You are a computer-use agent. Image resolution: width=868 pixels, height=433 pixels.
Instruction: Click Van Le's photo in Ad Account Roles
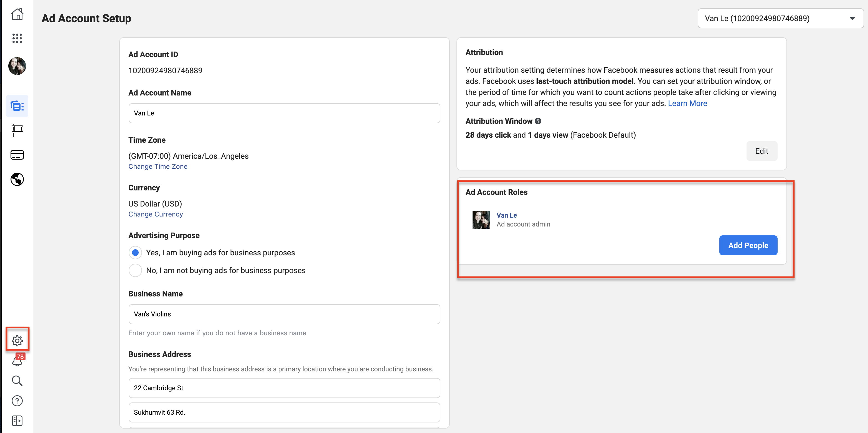[x=481, y=220]
